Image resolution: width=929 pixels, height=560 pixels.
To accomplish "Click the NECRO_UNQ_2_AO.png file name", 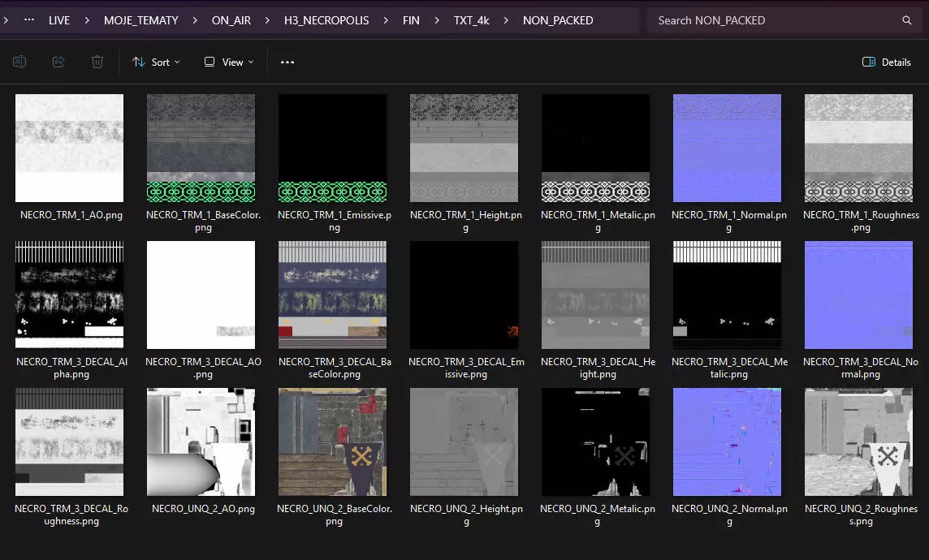I will coord(203,509).
